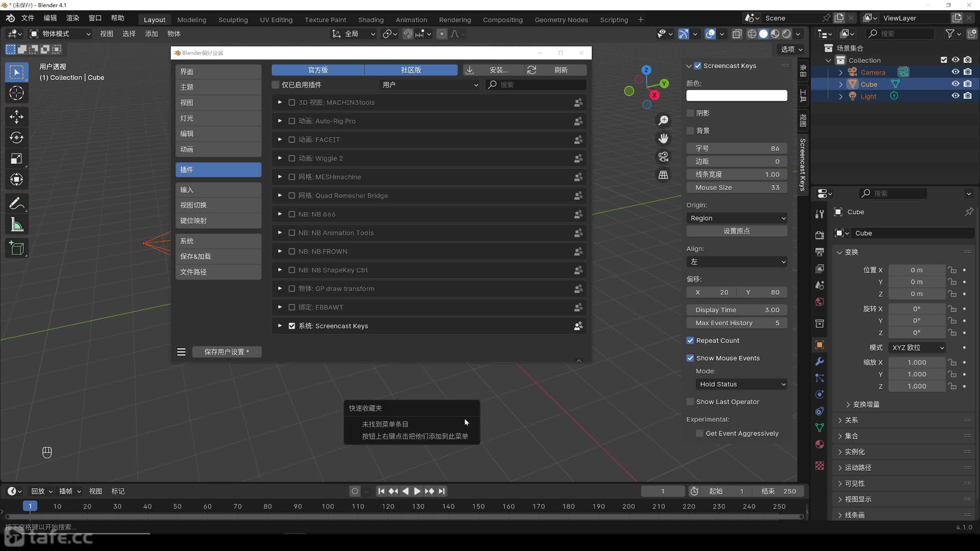Toggle snapping magnet icon in header

(408, 34)
